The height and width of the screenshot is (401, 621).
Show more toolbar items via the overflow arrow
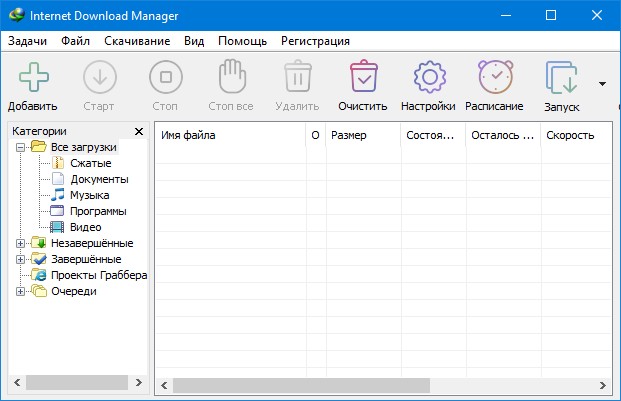point(602,84)
